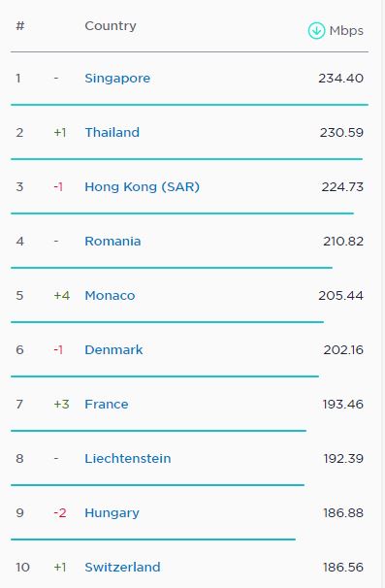This screenshot has height=588, width=385.
Task: Click the Mbps column header label
Action: (346, 31)
